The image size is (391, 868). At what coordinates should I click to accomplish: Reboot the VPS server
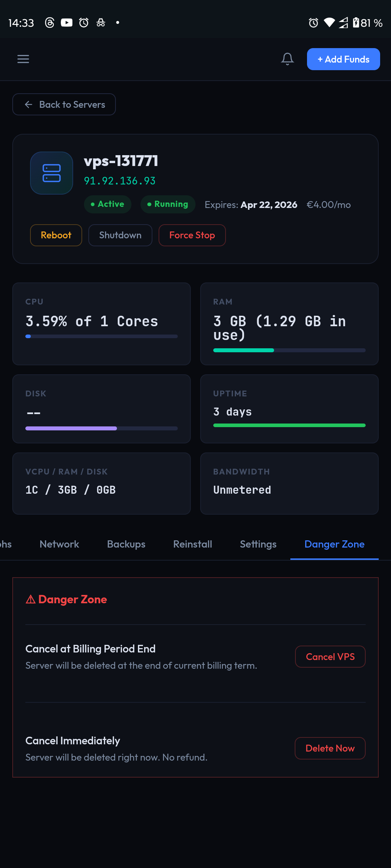pyautogui.click(x=56, y=235)
